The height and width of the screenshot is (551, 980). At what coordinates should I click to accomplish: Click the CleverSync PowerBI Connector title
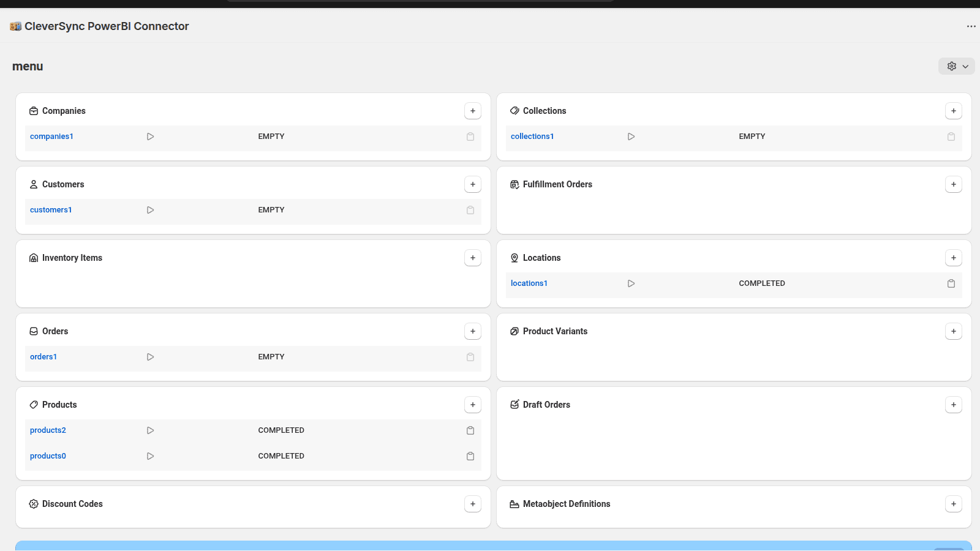click(107, 26)
